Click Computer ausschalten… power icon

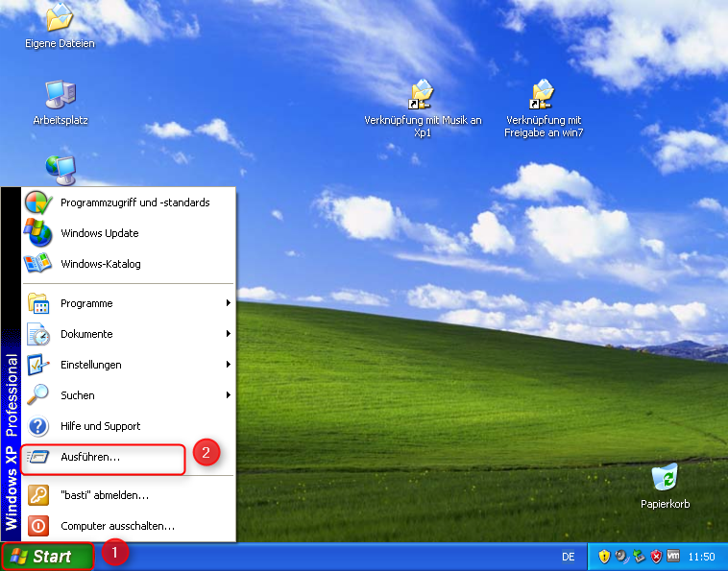coord(37,526)
